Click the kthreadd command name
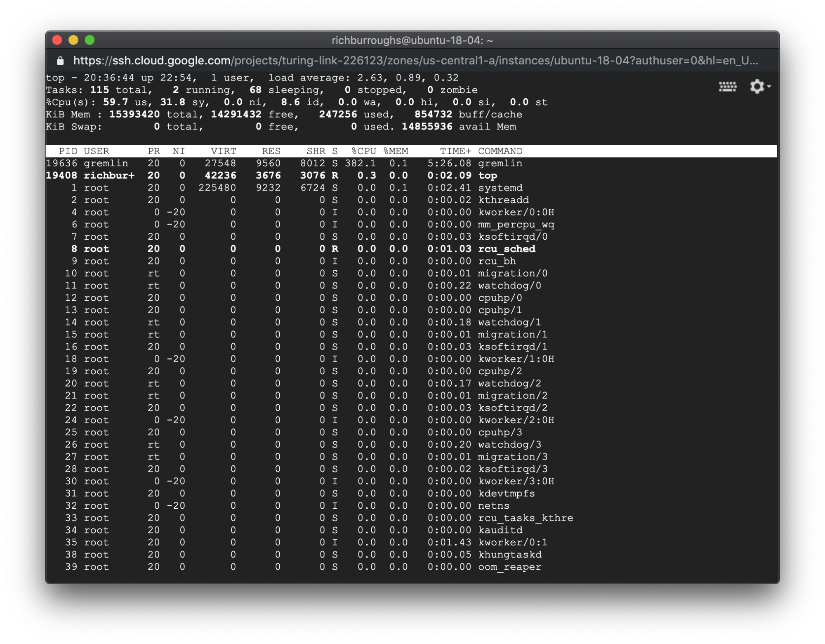This screenshot has width=825, height=644. click(x=503, y=200)
